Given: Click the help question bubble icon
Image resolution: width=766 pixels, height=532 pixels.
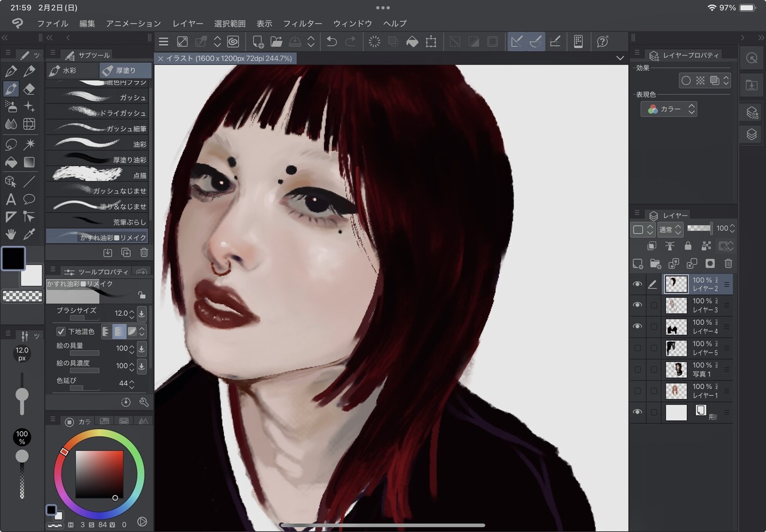Looking at the screenshot, I should pyautogui.click(x=602, y=42).
